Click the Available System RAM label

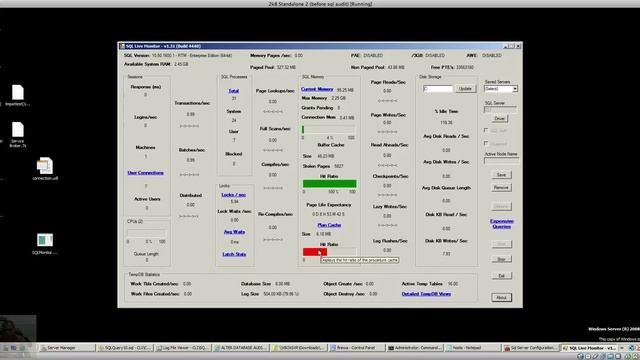(147, 64)
